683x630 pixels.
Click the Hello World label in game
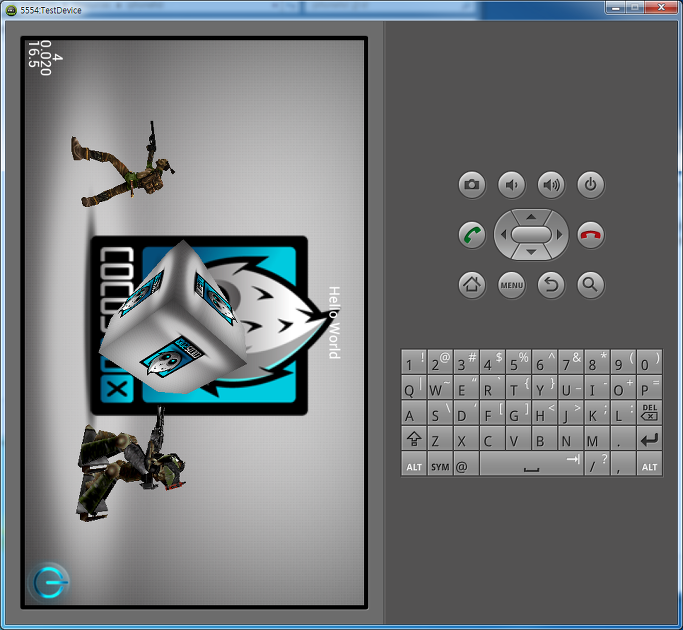(x=334, y=323)
